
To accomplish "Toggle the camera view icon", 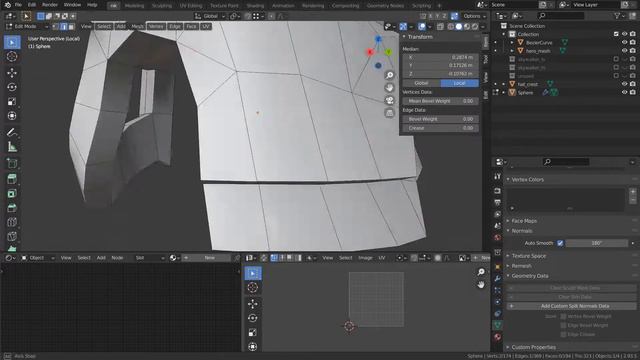I will [389, 100].
